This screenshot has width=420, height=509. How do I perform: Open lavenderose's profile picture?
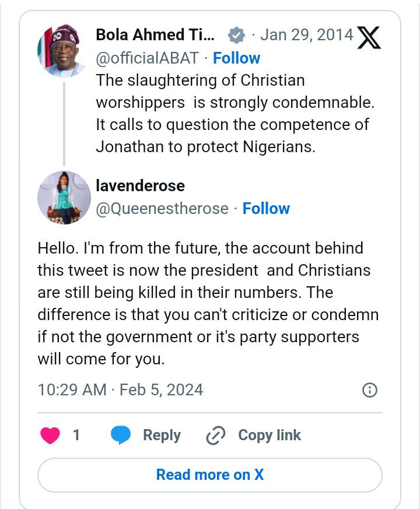coord(64,198)
